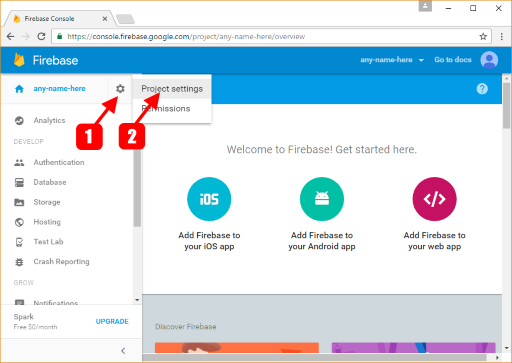Bookmark page with the star icon
This screenshot has width=512, height=363.
point(483,36)
